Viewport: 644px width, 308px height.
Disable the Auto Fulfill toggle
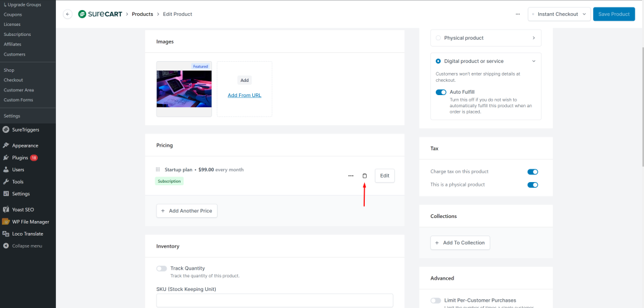(x=441, y=92)
